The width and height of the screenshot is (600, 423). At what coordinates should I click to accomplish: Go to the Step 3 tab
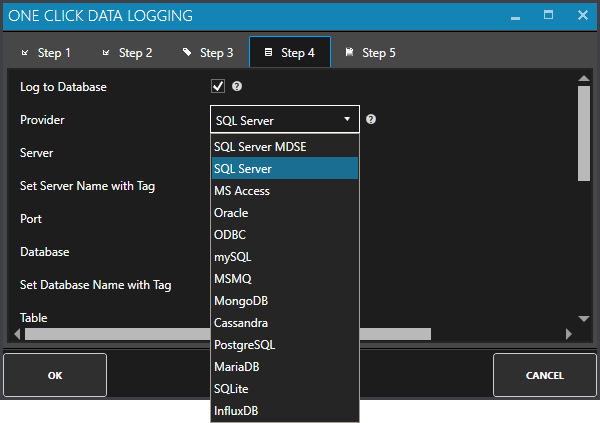click(207, 53)
